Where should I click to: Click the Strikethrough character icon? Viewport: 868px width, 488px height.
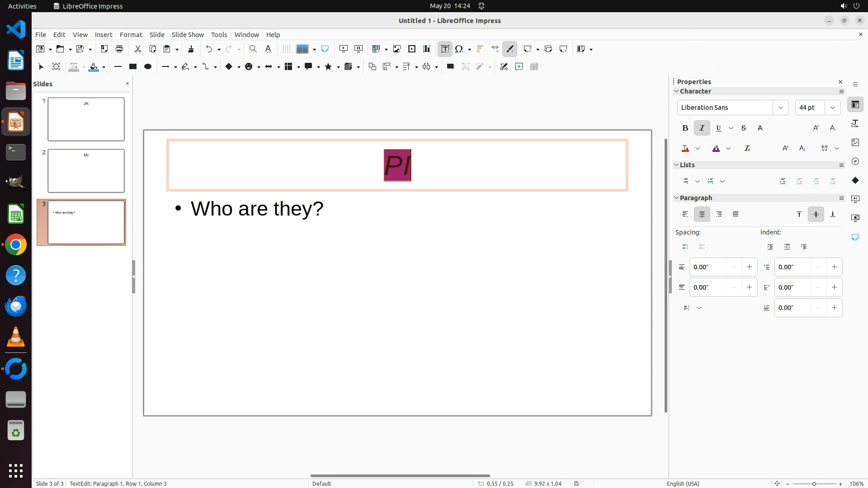coord(744,128)
